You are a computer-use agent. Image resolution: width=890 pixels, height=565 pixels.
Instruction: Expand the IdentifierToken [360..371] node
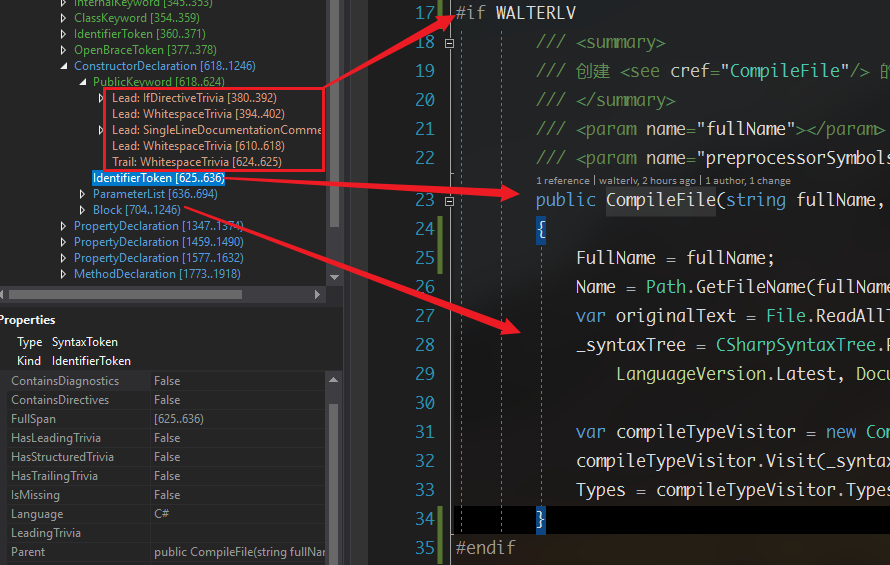63,34
